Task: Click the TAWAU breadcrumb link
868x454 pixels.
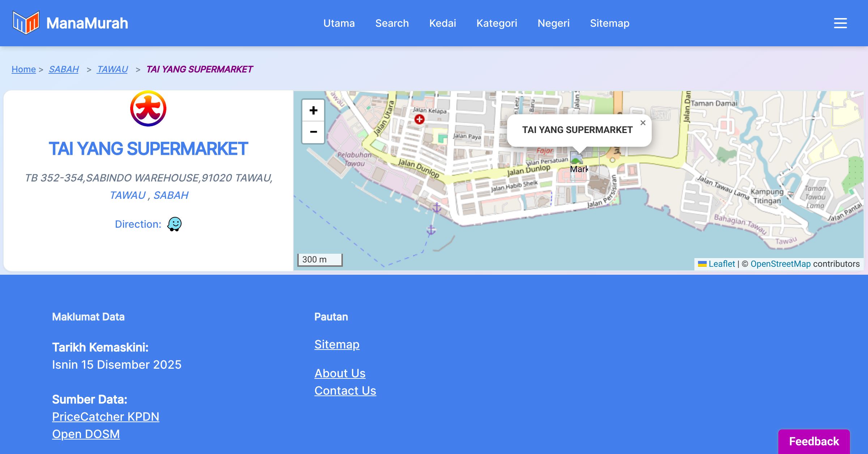Action: [x=112, y=69]
